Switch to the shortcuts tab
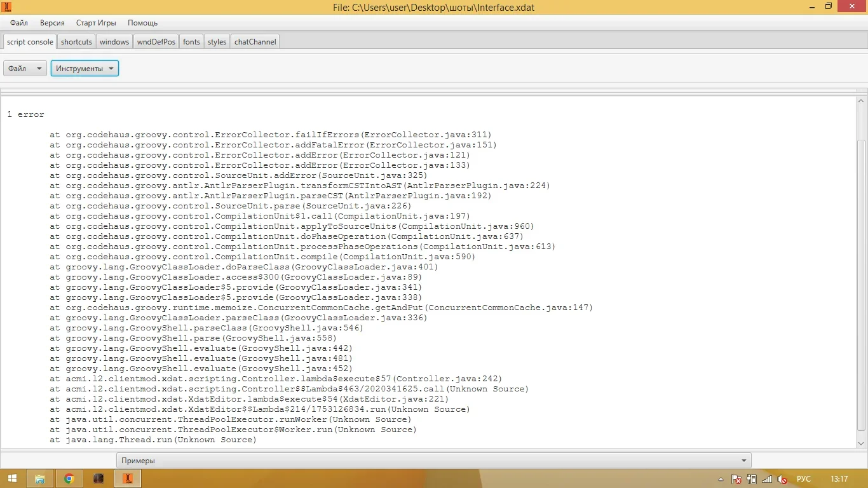This screenshot has width=868, height=488. point(76,42)
